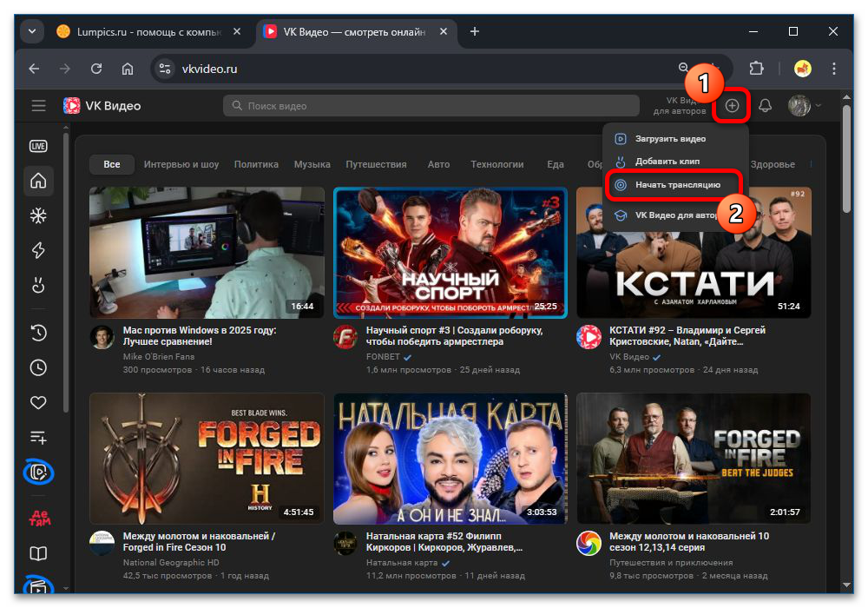Reload the page

point(96,69)
